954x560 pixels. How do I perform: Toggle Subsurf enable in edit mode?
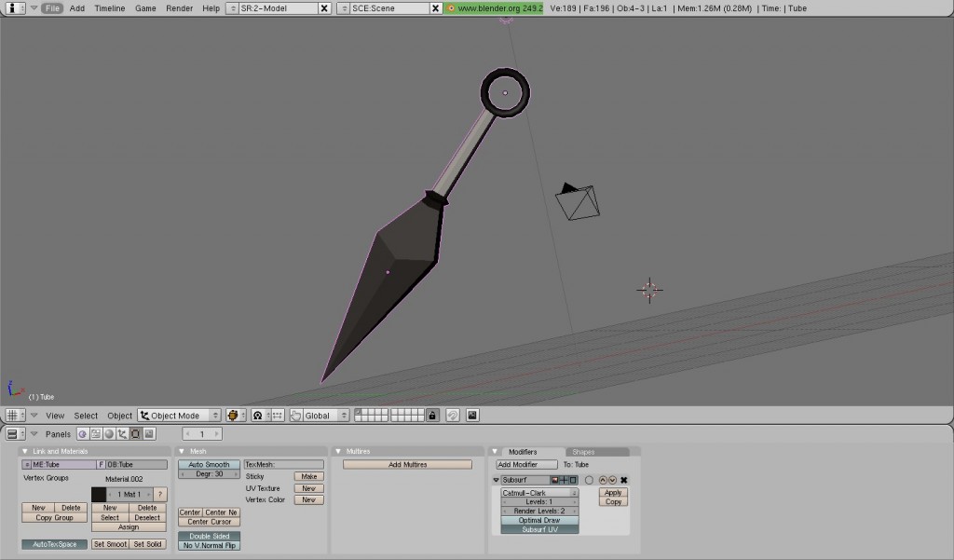tap(573, 480)
